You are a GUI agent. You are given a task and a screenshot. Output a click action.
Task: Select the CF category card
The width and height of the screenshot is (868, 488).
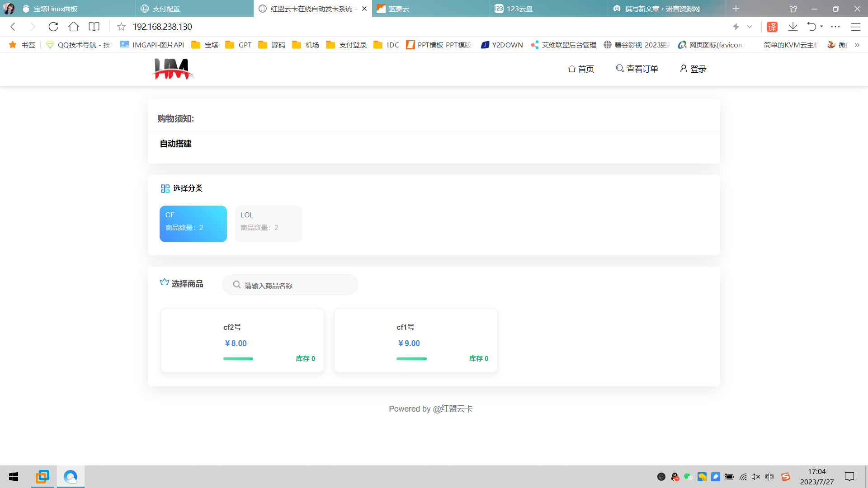[193, 224]
